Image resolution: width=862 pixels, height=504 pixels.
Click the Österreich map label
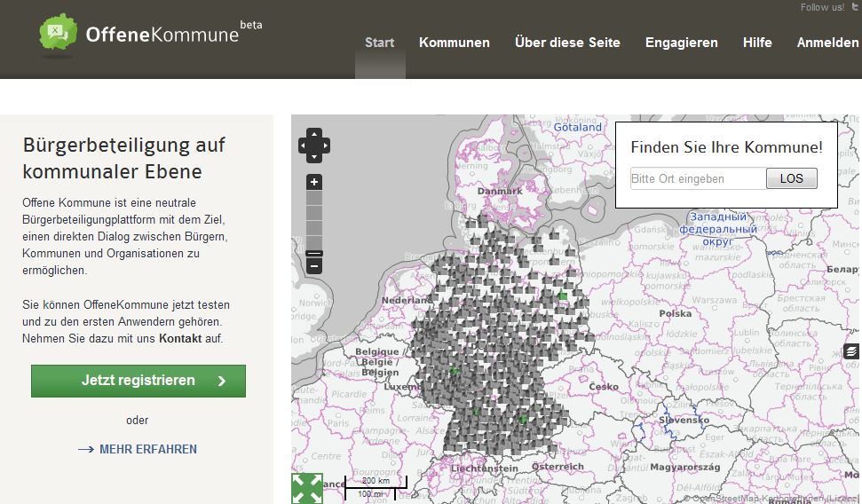558,466
